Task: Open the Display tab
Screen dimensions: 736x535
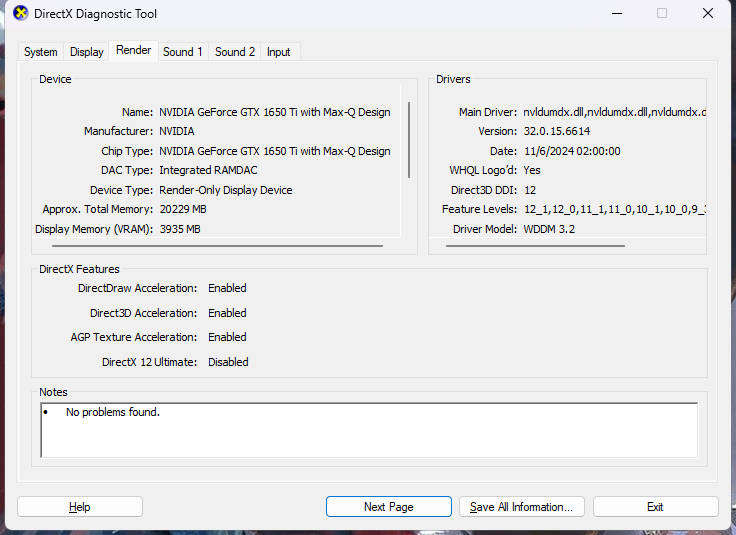Action: 87,52
